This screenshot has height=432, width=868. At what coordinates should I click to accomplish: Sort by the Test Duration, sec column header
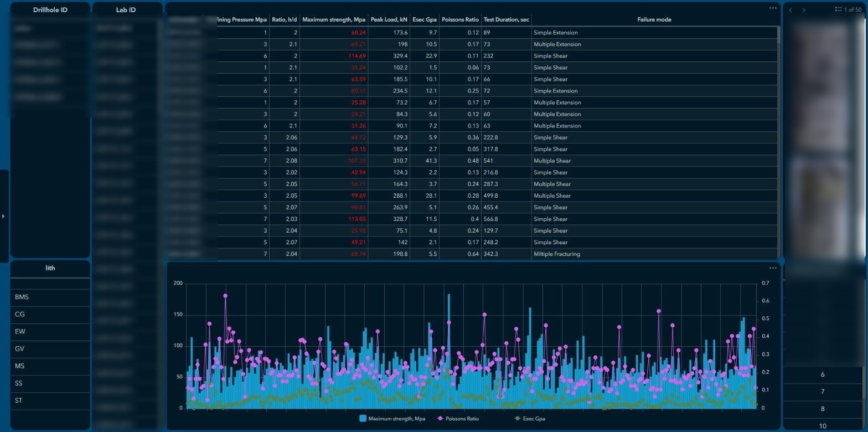click(x=506, y=19)
